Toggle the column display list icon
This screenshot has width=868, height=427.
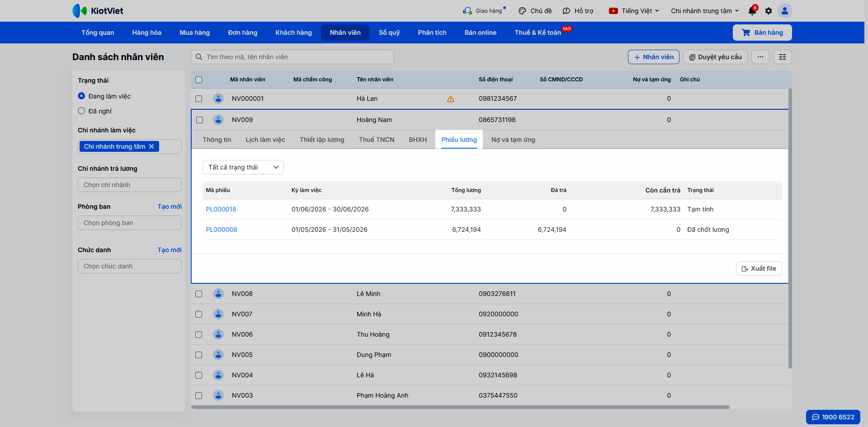tap(783, 57)
